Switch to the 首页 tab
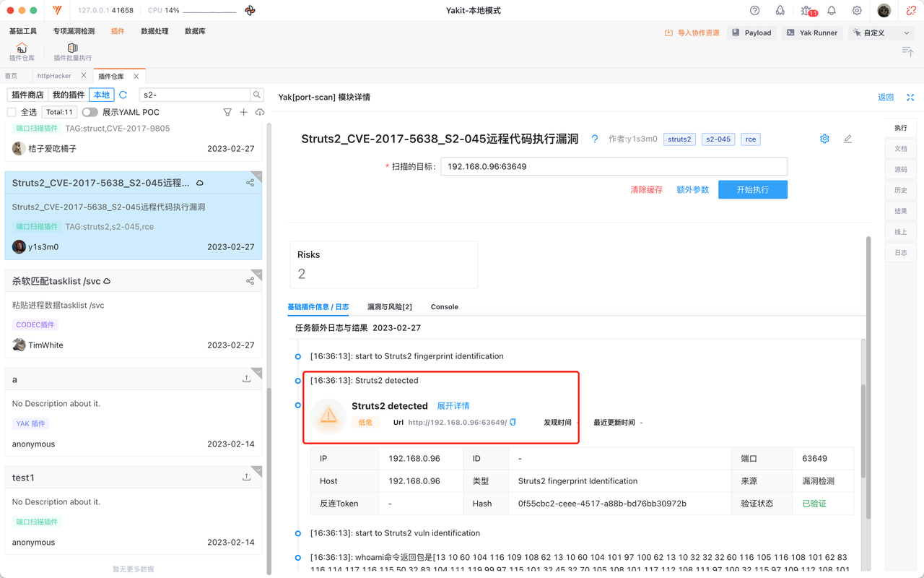This screenshot has height=578, width=924. 11,76
